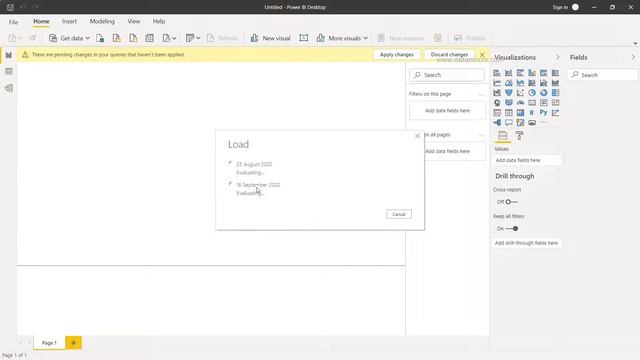Image resolution: width=640 pixels, height=360 pixels.
Task: Collapse the Fields pane chevron
Action: click(x=633, y=57)
